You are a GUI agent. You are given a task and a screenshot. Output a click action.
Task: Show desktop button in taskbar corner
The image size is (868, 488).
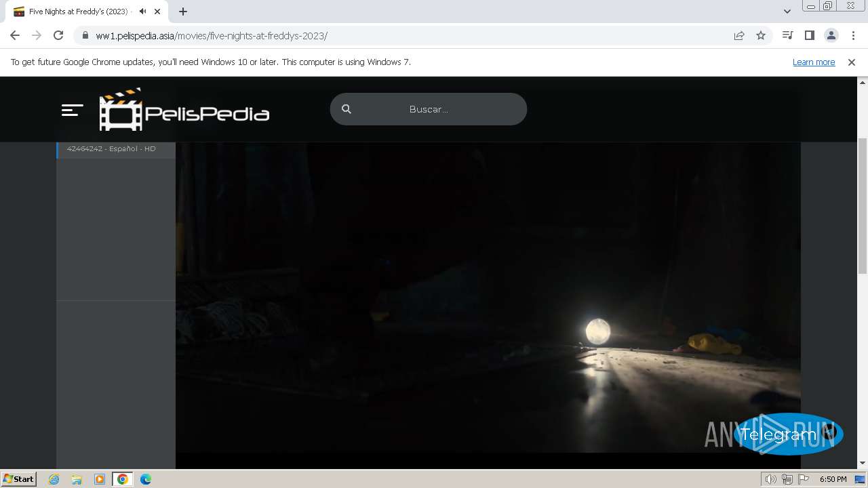click(860, 479)
